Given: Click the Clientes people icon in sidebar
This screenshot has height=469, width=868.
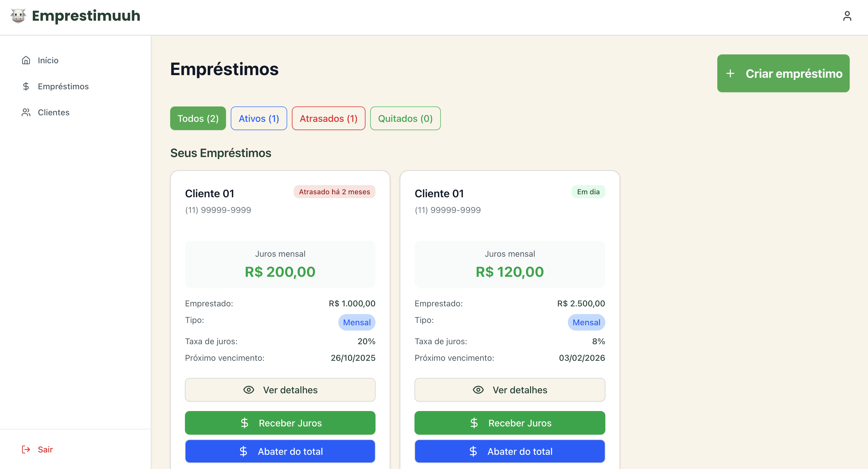Looking at the screenshot, I should (26, 112).
